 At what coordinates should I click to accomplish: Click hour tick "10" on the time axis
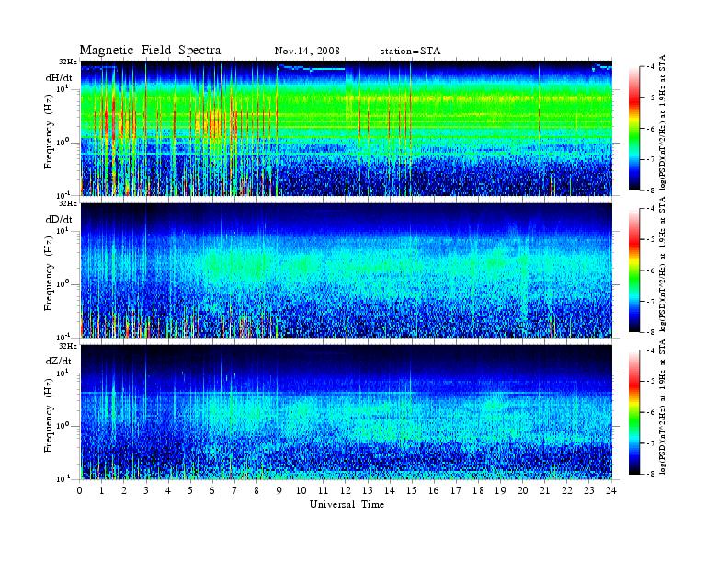pos(301,490)
